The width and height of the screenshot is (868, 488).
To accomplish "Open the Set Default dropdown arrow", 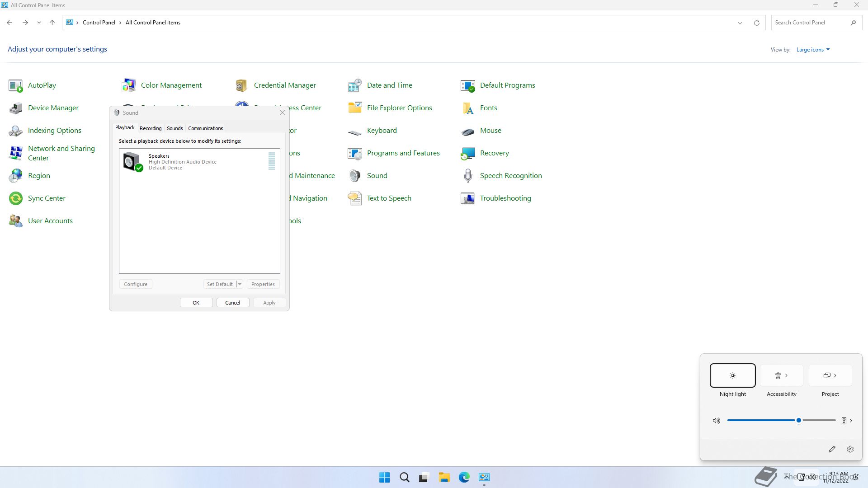I will [x=240, y=284].
